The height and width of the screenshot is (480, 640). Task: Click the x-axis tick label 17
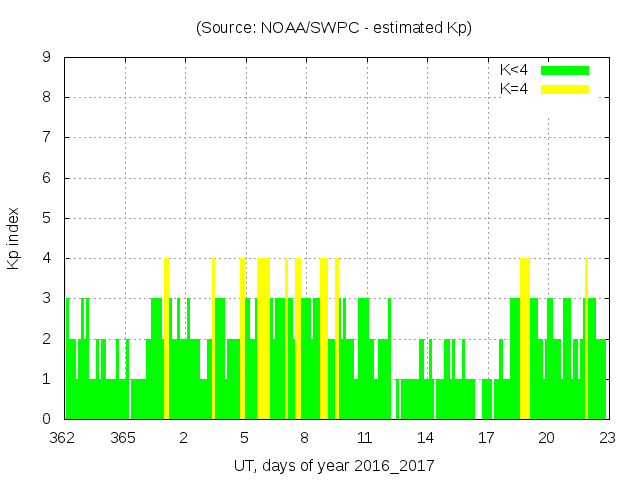[486, 438]
